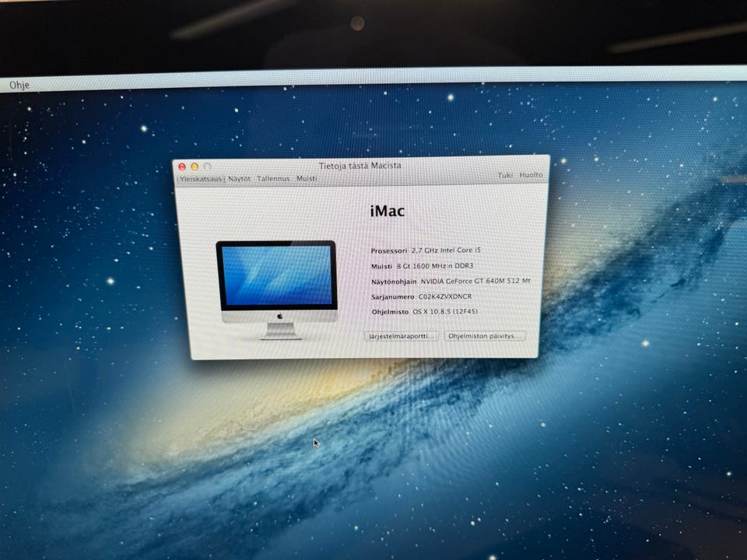Click the Näytönohjain label

coord(394,282)
